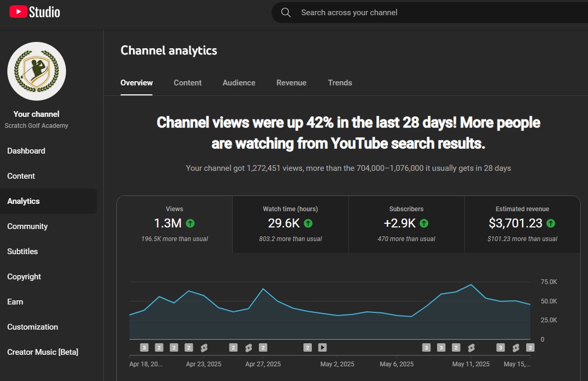Image resolution: width=588 pixels, height=381 pixels.
Task: Switch to the Audience tab
Action: 239,82
